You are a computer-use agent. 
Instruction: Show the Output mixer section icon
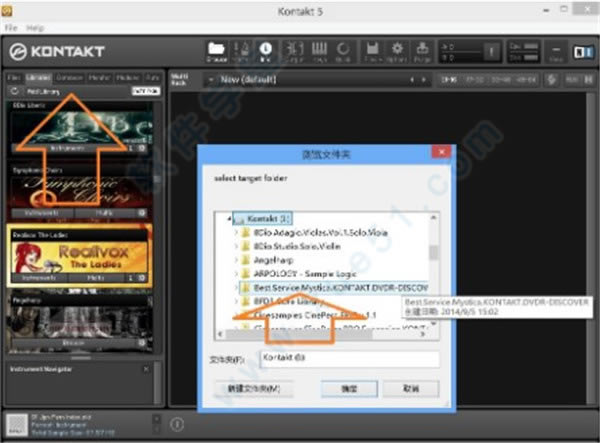point(294,52)
